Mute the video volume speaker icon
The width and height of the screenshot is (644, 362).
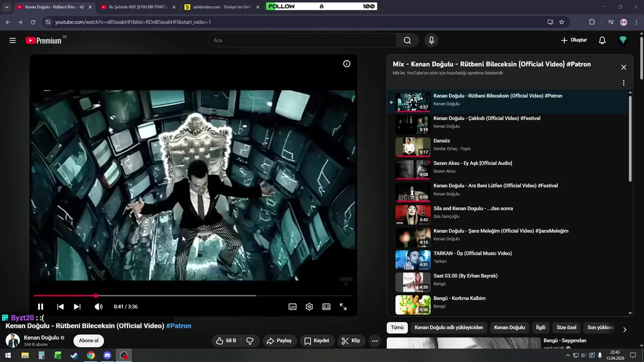point(99,307)
